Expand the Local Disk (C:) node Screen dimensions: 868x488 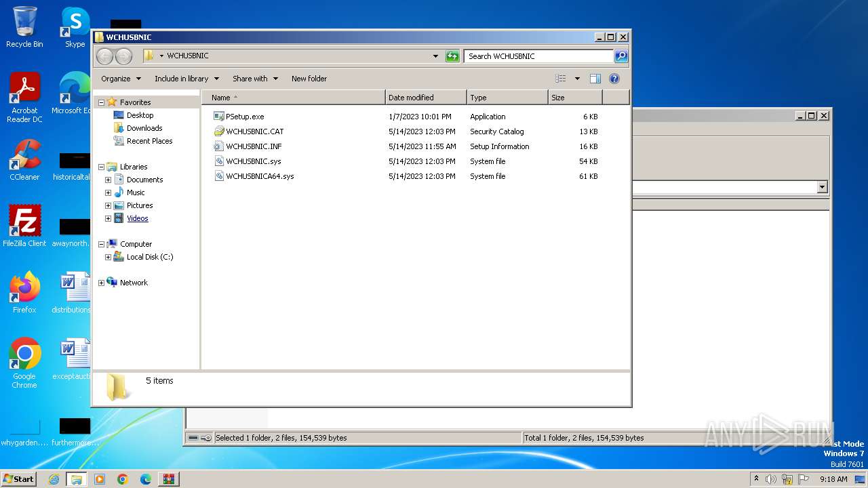tap(108, 257)
